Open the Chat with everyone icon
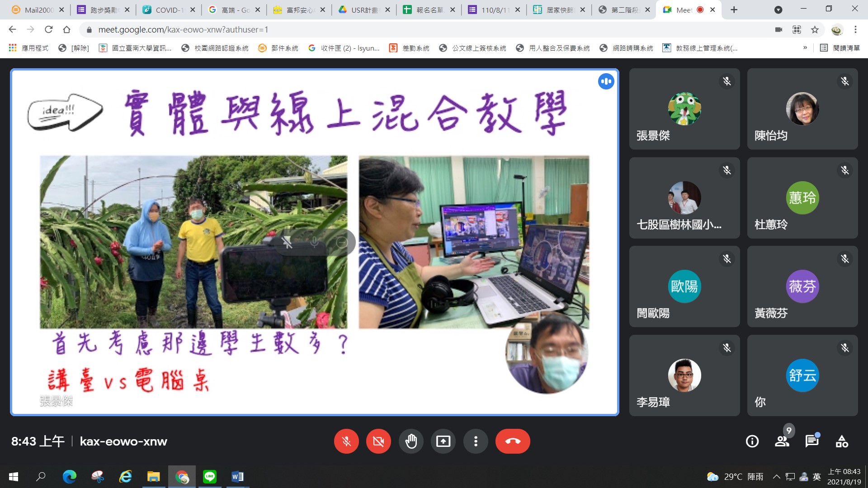 coord(812,441)
